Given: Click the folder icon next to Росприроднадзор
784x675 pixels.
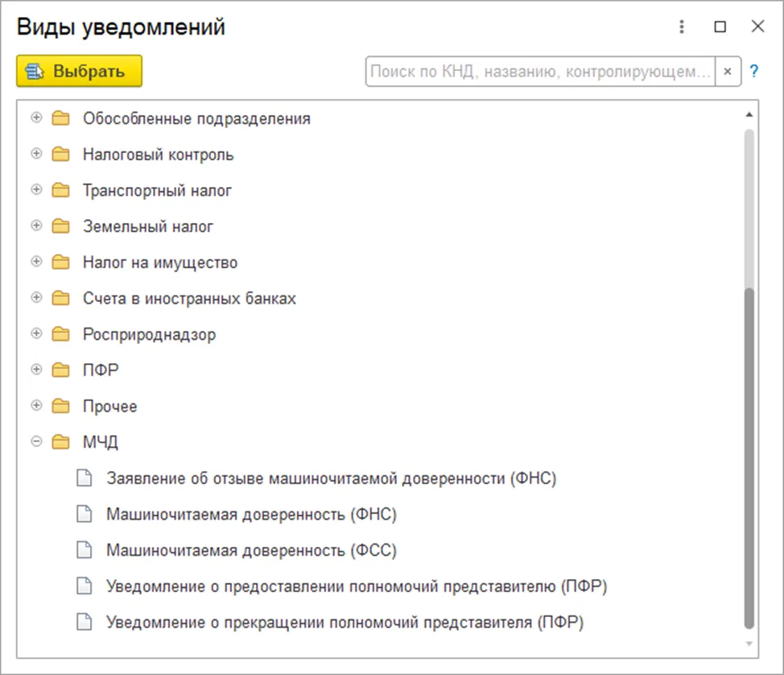Looking at the screenshot, I should point(60,334).
